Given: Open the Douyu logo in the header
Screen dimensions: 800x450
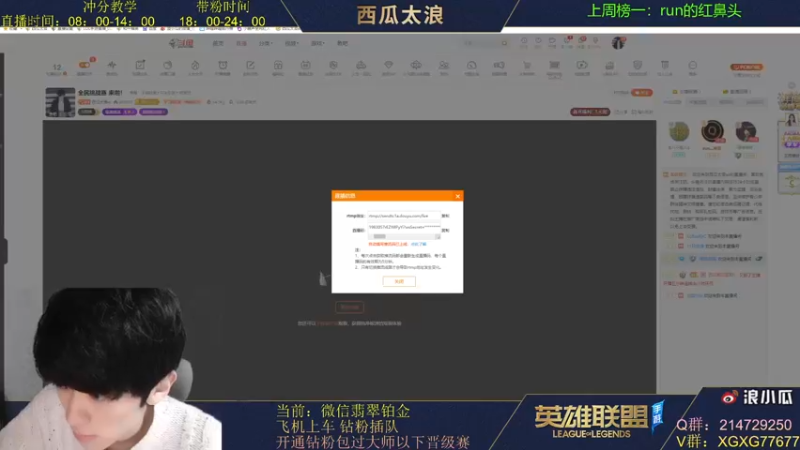Looking at the screenshot, I should [x=182, y=43].
